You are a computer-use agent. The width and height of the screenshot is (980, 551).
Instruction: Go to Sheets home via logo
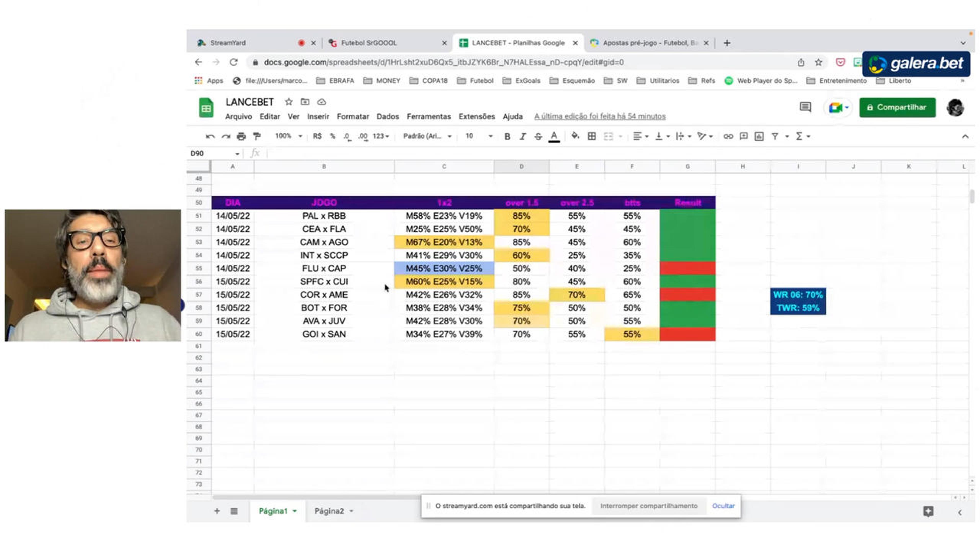206,108
